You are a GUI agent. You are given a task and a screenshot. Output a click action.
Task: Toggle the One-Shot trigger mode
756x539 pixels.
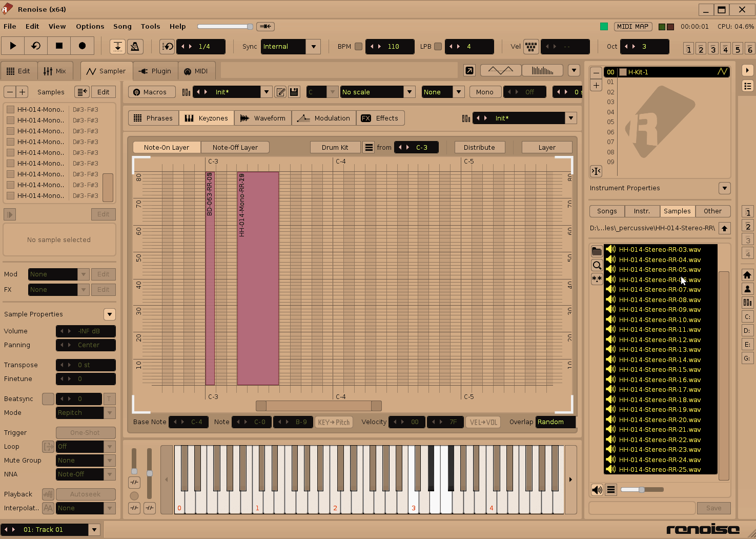(86, 432)
